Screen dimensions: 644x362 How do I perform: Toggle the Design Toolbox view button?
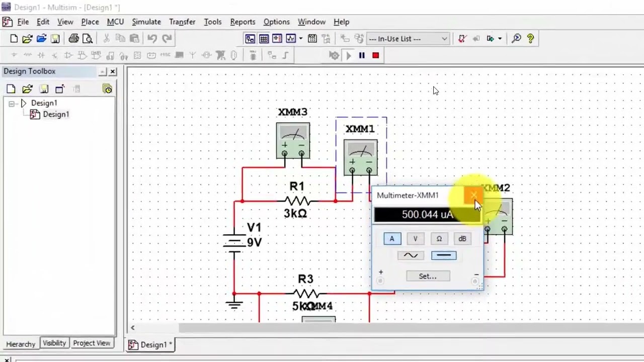[250, 38]
